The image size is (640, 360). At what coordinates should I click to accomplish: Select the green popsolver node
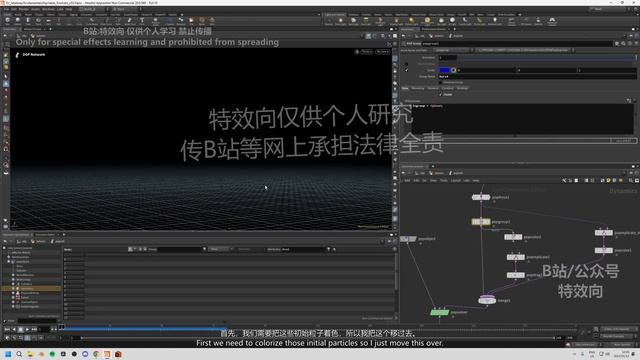click(x=440, y=312)
